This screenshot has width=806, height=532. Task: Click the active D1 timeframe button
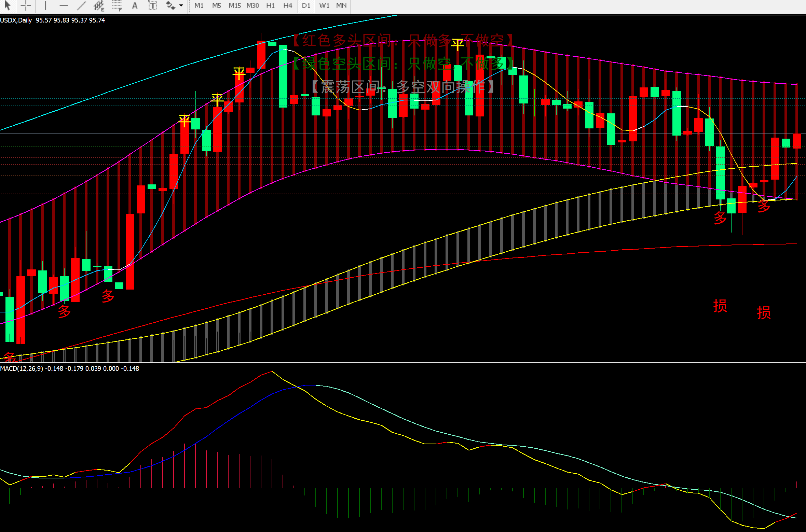(306, 5)
